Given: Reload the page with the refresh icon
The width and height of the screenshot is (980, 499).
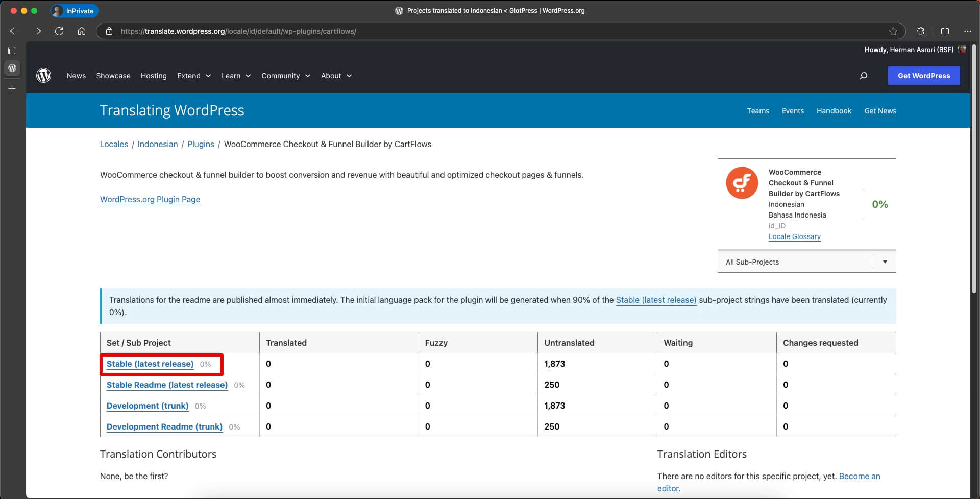Looking at the screenshot, I should (x=59, y=31).
